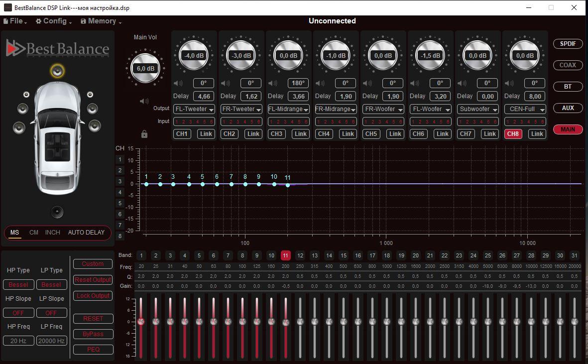Open the Memory menu
Viewport: 588px width, 364px height.
coord(101,21)
